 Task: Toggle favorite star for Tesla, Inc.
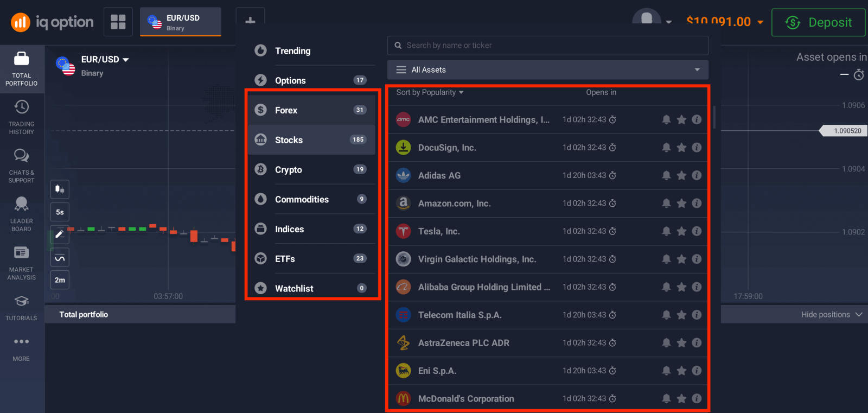681,231
